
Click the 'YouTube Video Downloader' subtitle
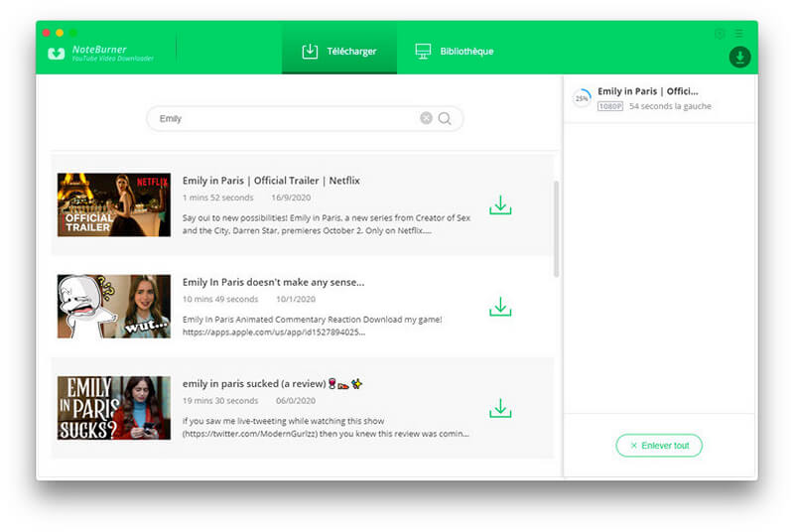pyautogui.click(x=112, y=59)
